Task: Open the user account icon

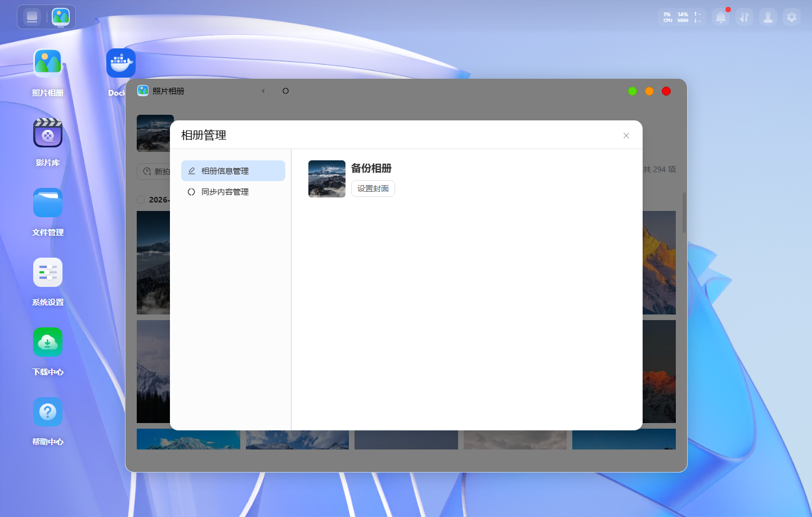Action: pyautogui.click(x=768, y=17)
